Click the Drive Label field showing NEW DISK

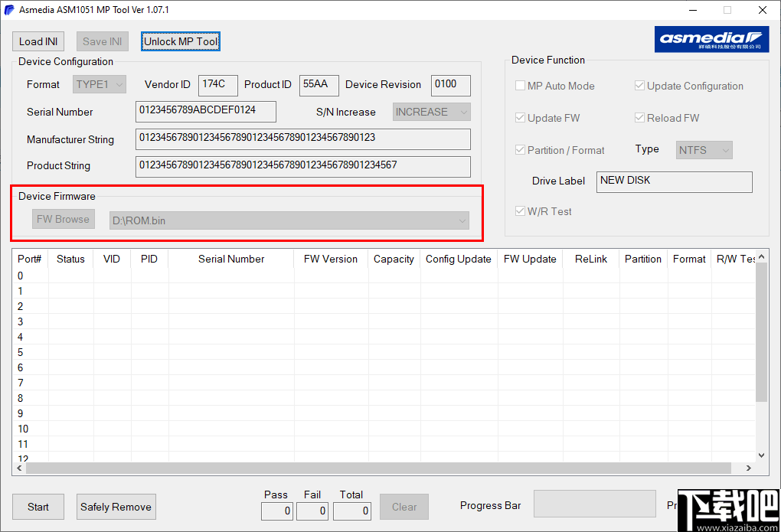click(674, 181)
